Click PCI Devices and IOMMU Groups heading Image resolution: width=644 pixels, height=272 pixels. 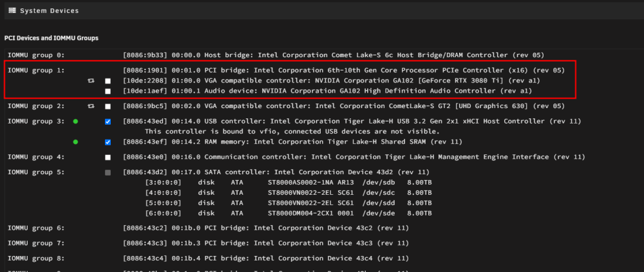pyautogui.click(x=52, y=38)
